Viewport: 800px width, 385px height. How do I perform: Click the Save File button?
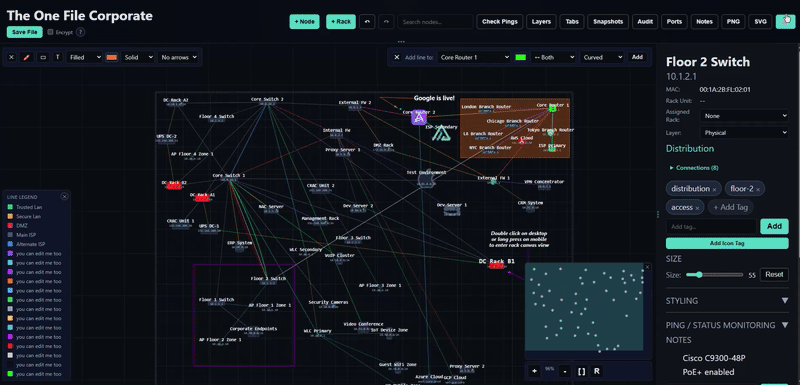click(24, 32)
